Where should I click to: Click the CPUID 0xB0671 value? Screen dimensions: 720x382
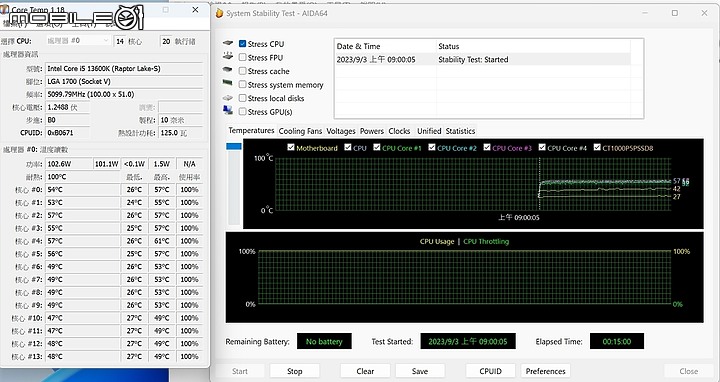tap(68, 133)
